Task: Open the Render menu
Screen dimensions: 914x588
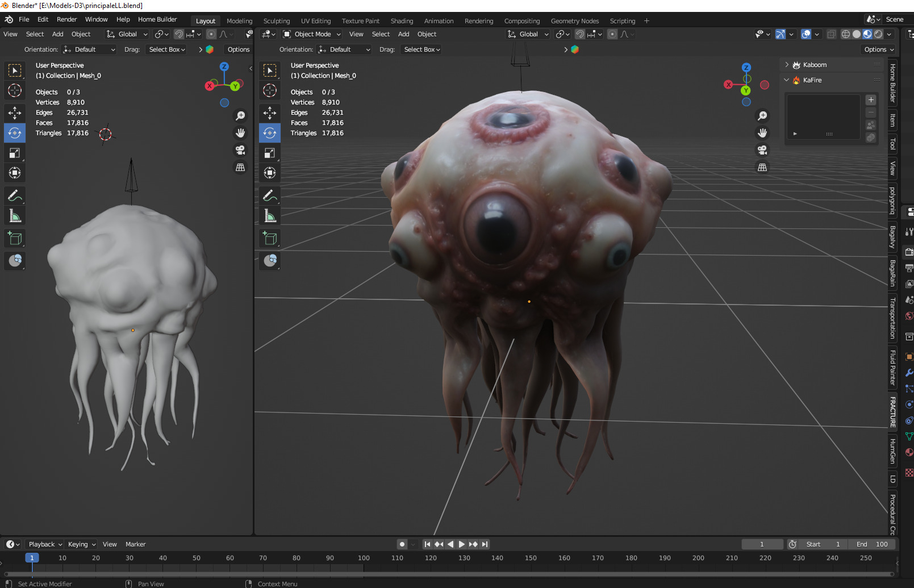Action: click(x=66, y=19)
